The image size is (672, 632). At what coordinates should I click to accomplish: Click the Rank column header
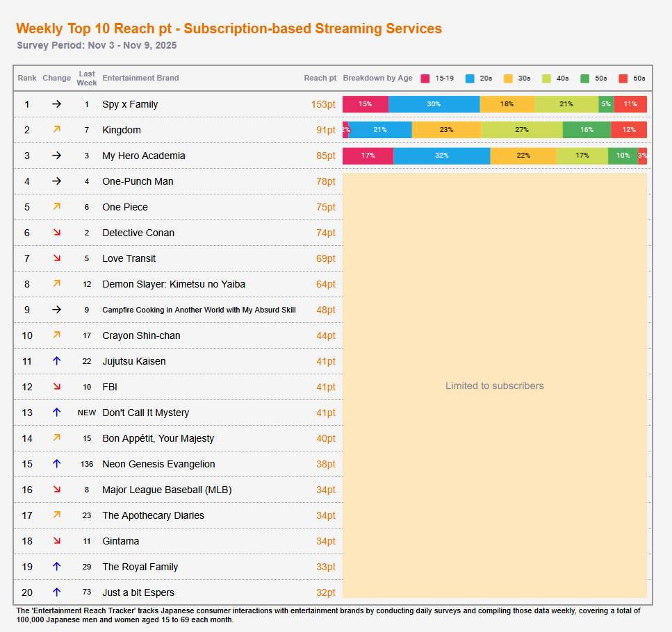27,78
